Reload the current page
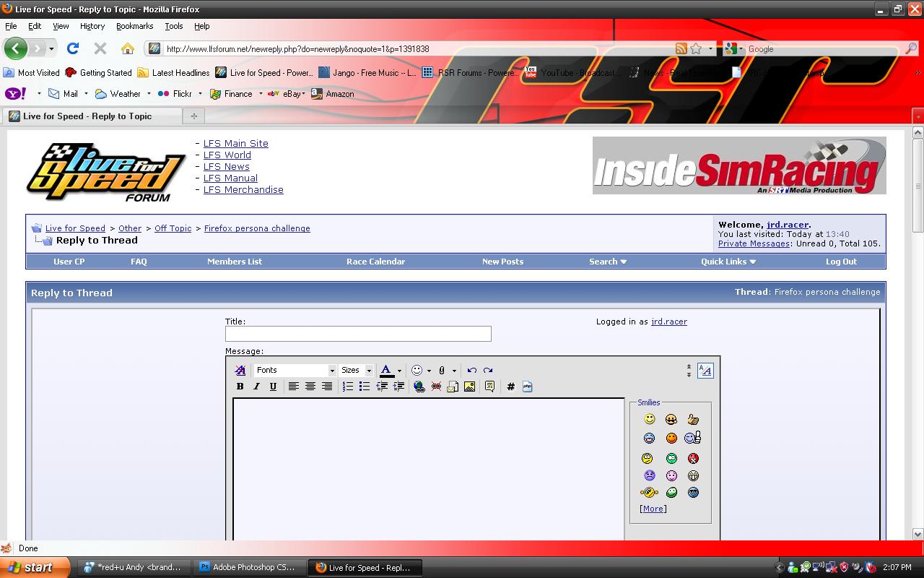 point(72,48)
